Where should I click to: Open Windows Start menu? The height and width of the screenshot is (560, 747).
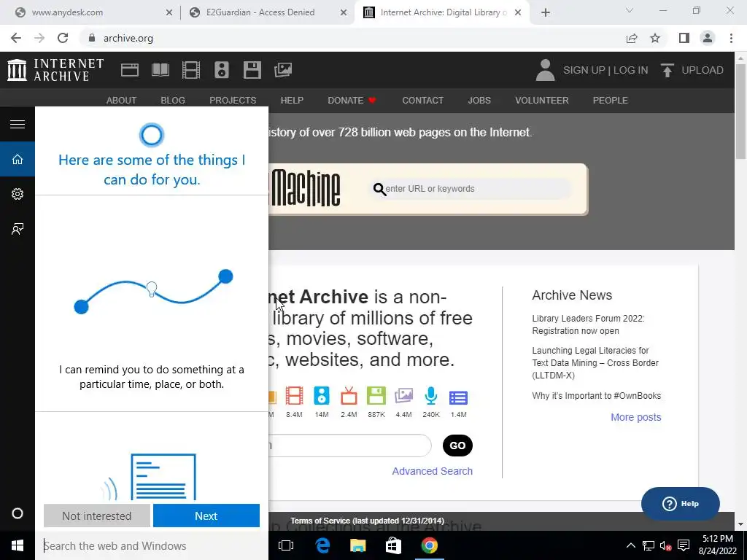(18, 545)
